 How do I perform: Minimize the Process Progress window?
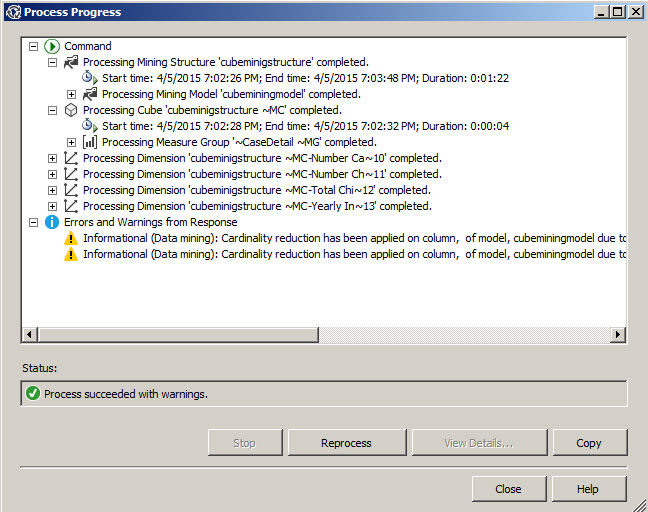pyautogui.click(x=601, y=12)
